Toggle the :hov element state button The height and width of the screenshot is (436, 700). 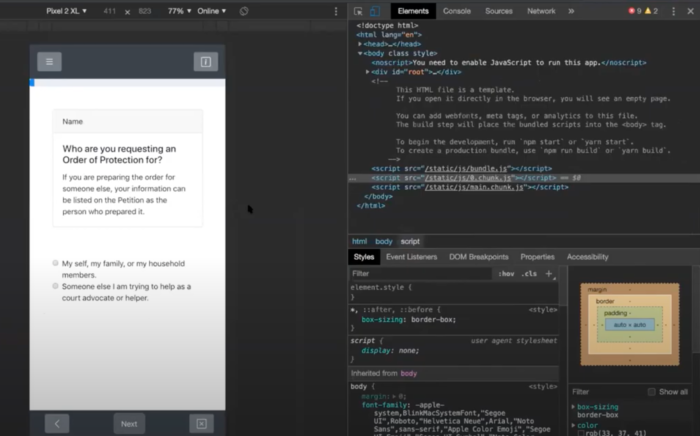point(507,273)
